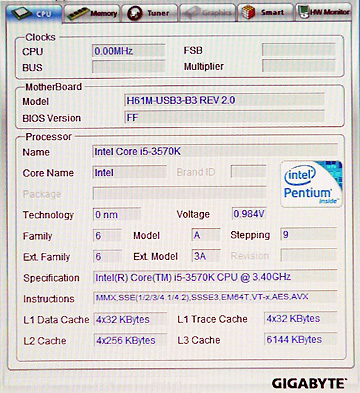360x393 pixels.
Task: Click the Instructions list starting with MMX
Action: [215, 297]
